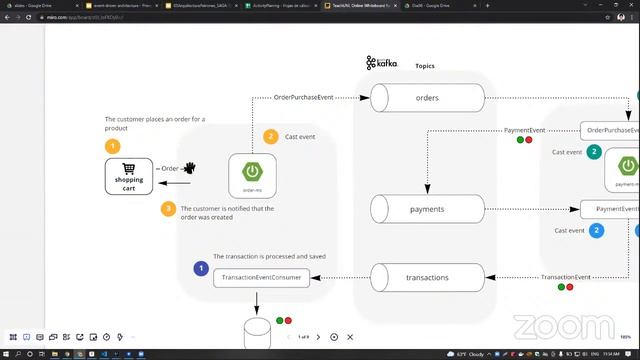The height and width of the screenshot is (360, 640).
Task: Click the browser forward arrow
Action: click(18, 17)
